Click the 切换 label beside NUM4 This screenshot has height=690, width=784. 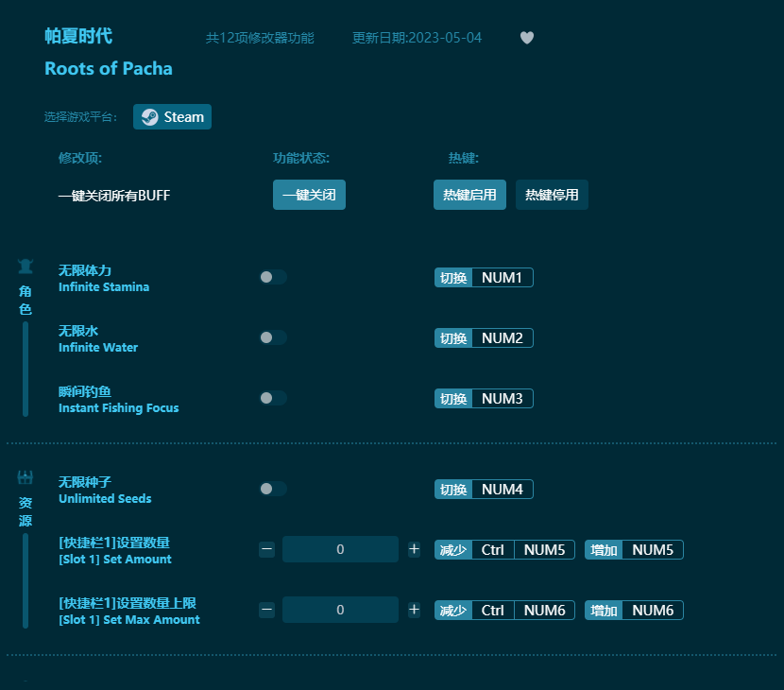(x=453, y=490)
